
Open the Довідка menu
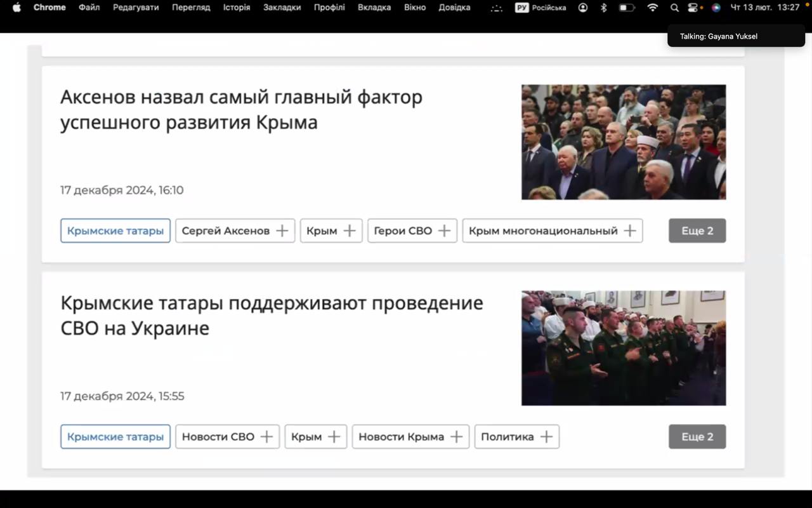(x=454, y=8)
